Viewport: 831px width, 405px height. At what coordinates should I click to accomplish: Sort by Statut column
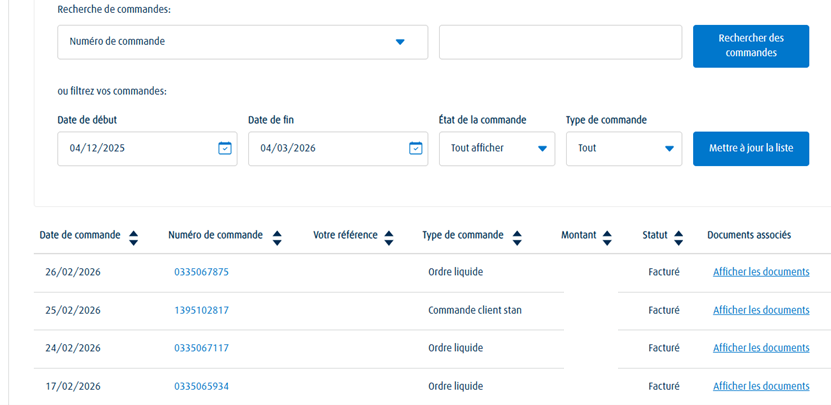(x=678, y=238)
